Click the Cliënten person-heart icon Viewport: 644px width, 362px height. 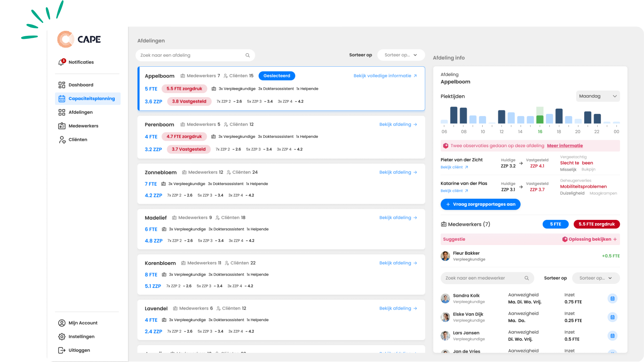coord(62,140)
